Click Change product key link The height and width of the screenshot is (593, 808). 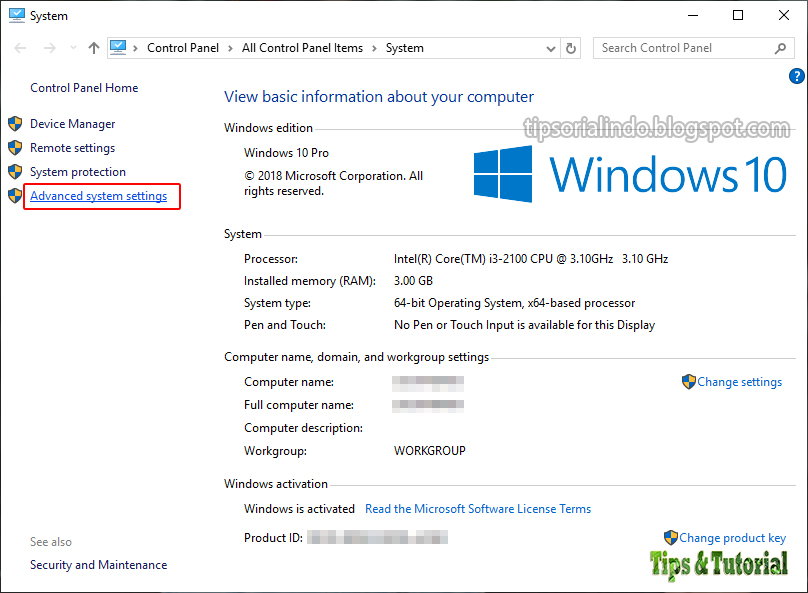coord(732,538)
